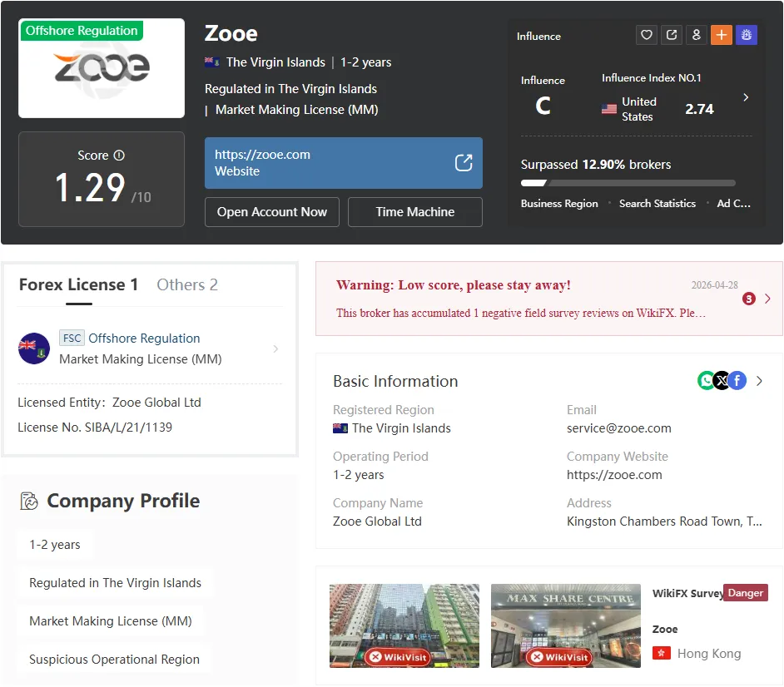Click the WhatsApp icon in Basic Information
784x687 pixels.
[706, 381]
